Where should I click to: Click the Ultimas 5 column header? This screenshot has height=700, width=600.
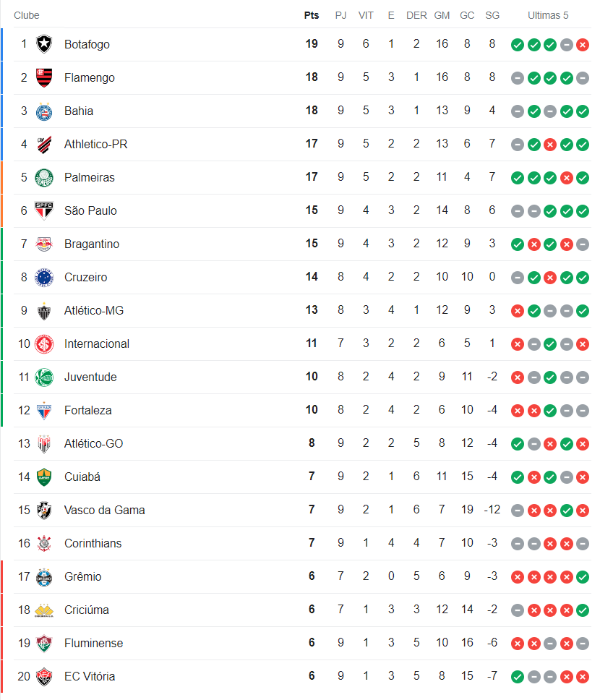tap(548, 15)
